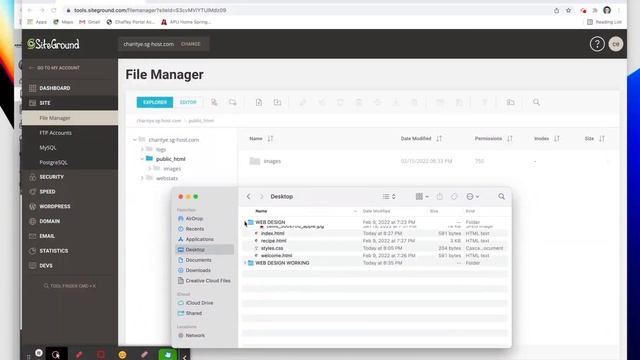Click the Dashboard icon in sidebar

[x=33, y=88]
